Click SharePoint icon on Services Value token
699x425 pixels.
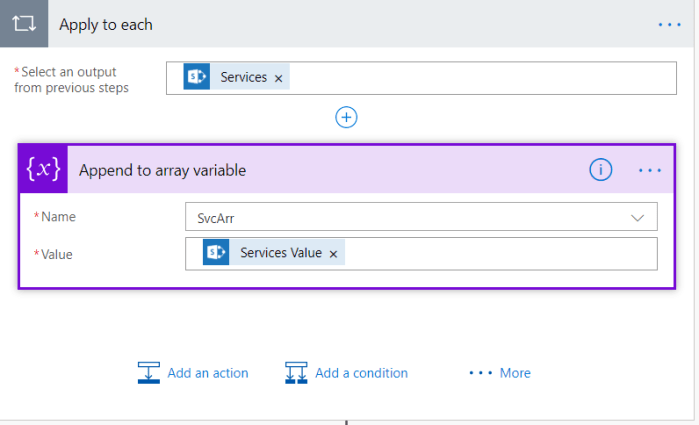point(216,253)
